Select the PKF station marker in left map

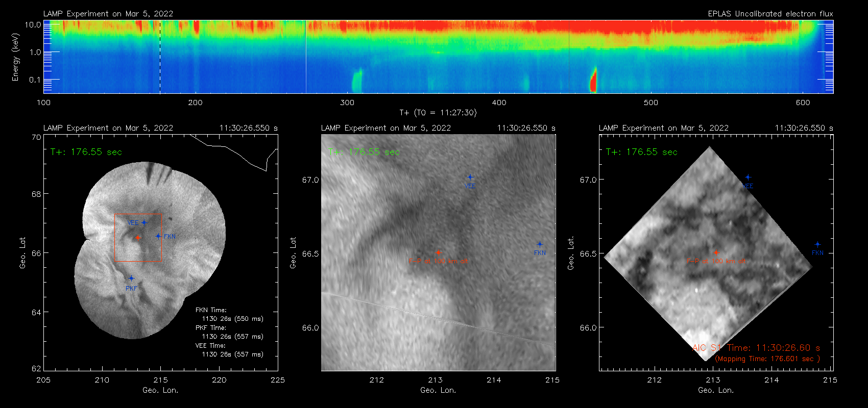(x=131, y=278)
